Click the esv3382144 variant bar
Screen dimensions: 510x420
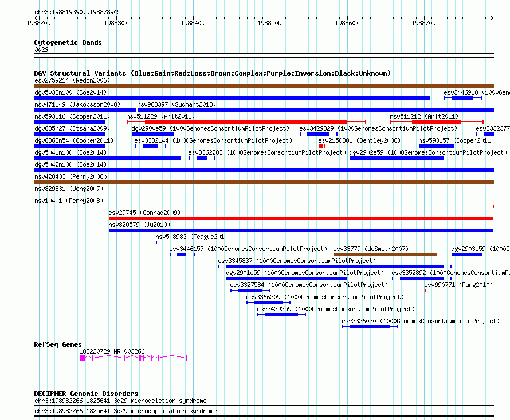150,146
